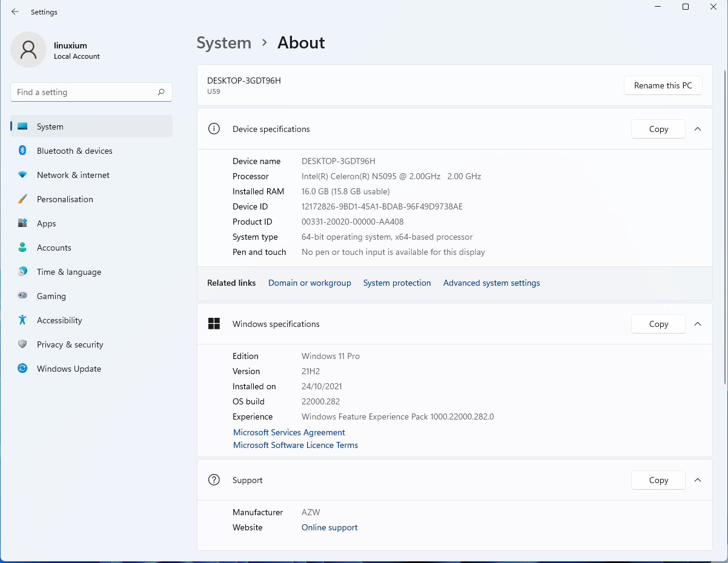Open Microsoft Services Agreement link

coord(289,432)
